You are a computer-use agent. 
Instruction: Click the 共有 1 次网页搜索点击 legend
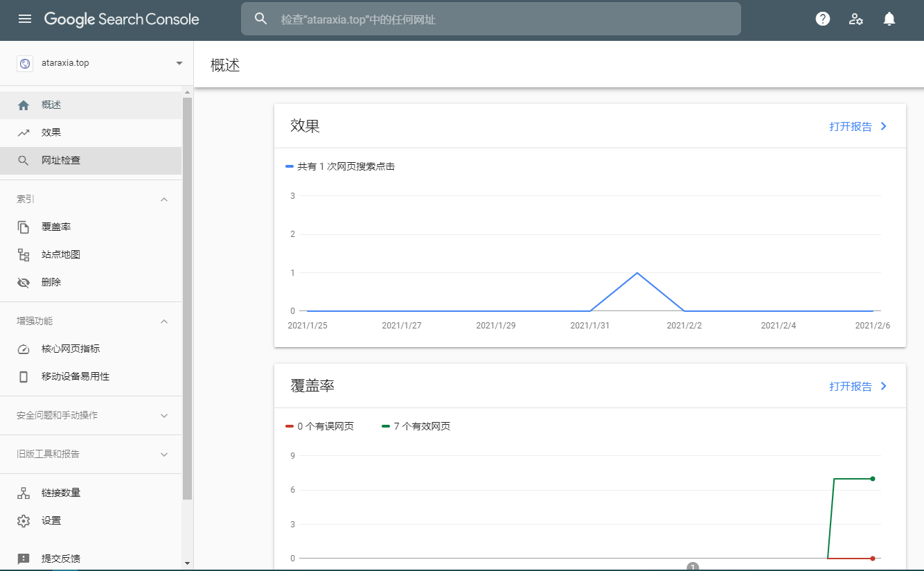[x=340, y=167]
